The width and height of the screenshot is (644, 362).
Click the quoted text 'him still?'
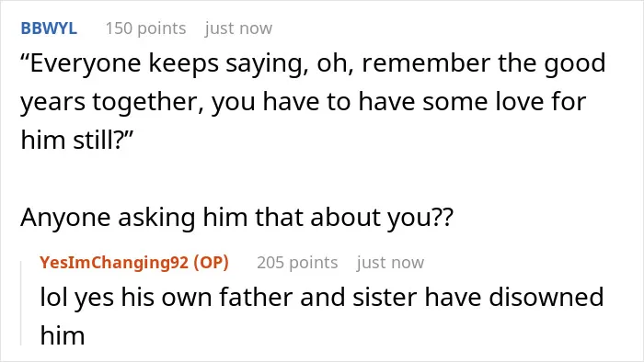point(76,140)
